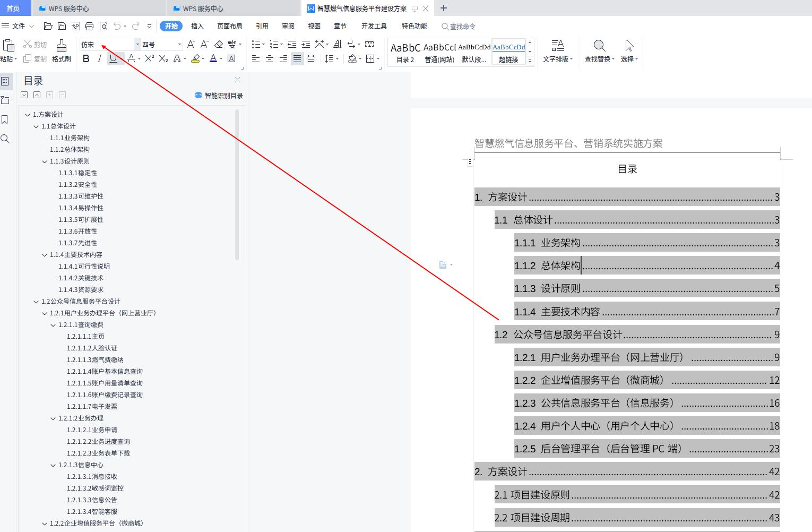Screen dimensions: 812x532
Task: Collapse all outline levels in 目录 panel
Action: [37, 95]
